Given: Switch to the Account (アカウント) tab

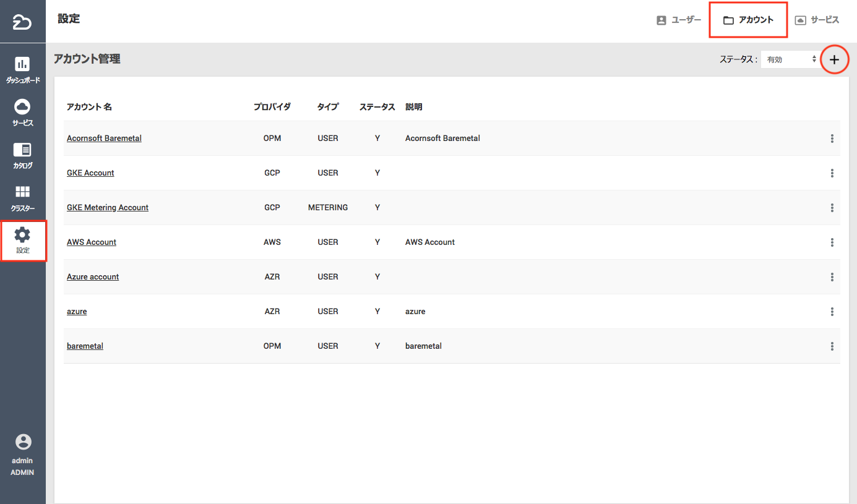Looking at the screenshot, I should (748, 20).
